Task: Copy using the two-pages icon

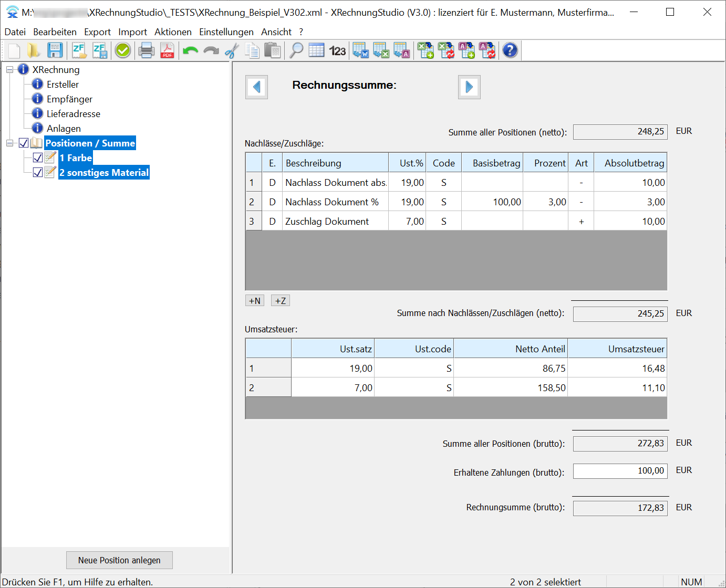Action: pyautogui.click(x=252, y=50)
